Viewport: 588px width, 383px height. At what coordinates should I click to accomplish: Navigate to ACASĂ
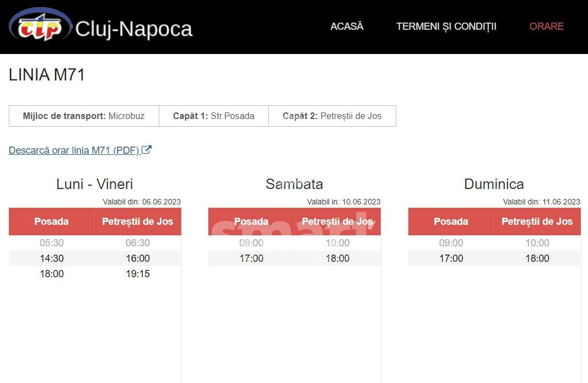pyautogui.click(x=347, y=26)
